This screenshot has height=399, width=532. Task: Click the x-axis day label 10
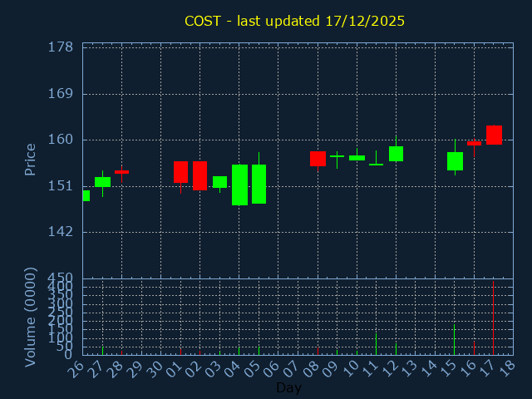pos(350,369)
